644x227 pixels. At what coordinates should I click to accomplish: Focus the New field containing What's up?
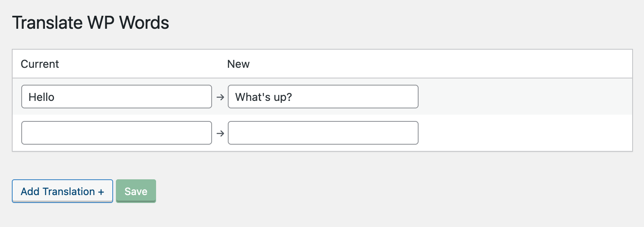point(323,97)
